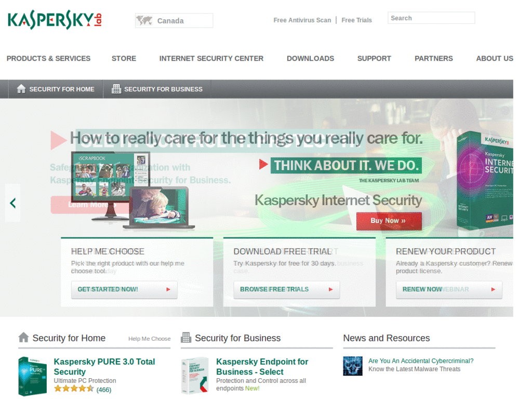This screenshot has width=532, height=399.
Task: Switch to the Security for Business tab
Action: (157, 89)
